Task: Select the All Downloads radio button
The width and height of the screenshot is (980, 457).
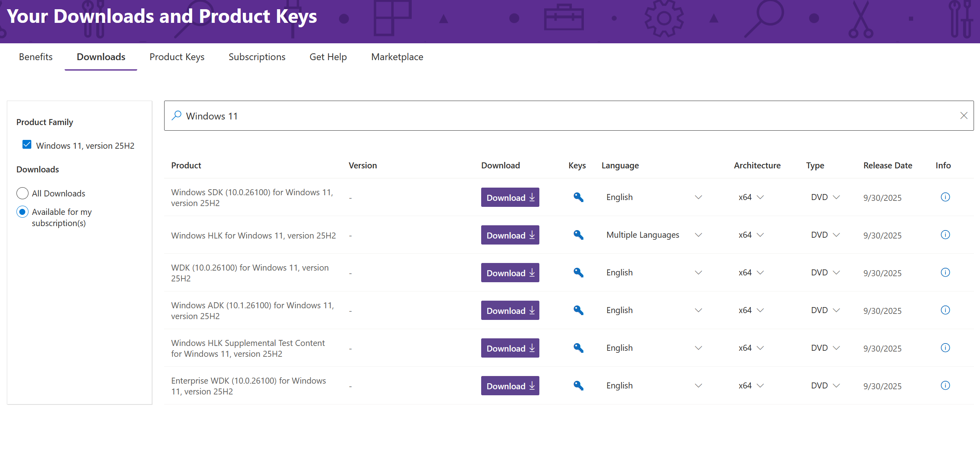Action: pyautogui.click(x=22, y=193)
